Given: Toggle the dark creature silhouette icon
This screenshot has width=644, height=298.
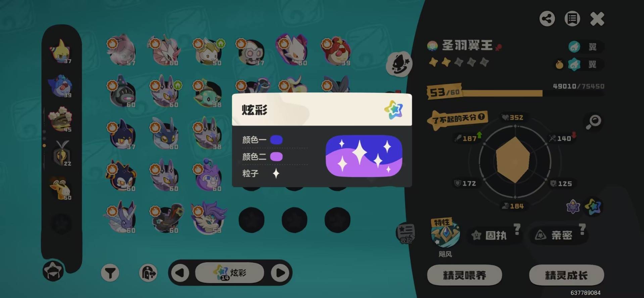Looking at the screenshot, I should (x=399, y=64).
